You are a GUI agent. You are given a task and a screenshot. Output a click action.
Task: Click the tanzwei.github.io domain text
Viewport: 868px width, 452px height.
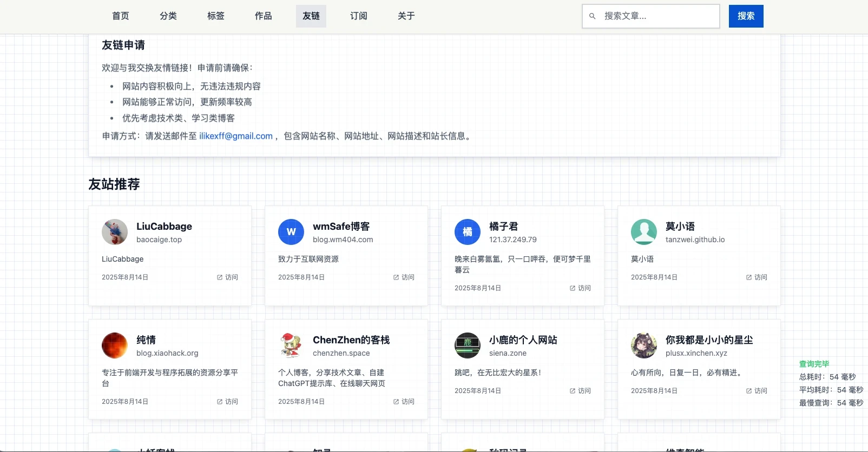(x=695, y=240)
